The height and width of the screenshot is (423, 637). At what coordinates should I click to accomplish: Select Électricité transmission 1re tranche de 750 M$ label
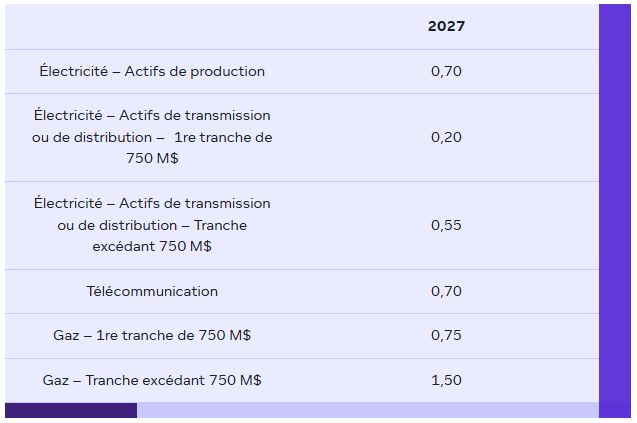[152, 137]
